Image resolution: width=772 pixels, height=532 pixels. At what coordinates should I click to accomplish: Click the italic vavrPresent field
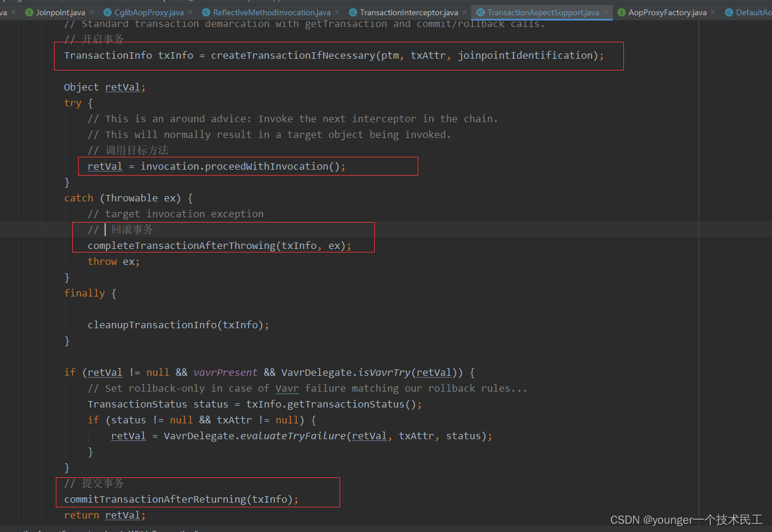(x=226, y=372)
